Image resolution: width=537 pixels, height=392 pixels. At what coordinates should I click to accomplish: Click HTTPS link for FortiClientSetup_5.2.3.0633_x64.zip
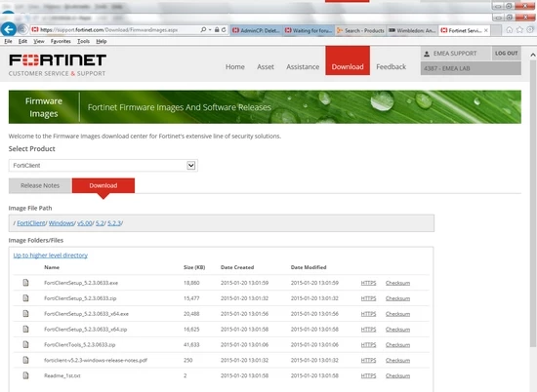(368, 330)
